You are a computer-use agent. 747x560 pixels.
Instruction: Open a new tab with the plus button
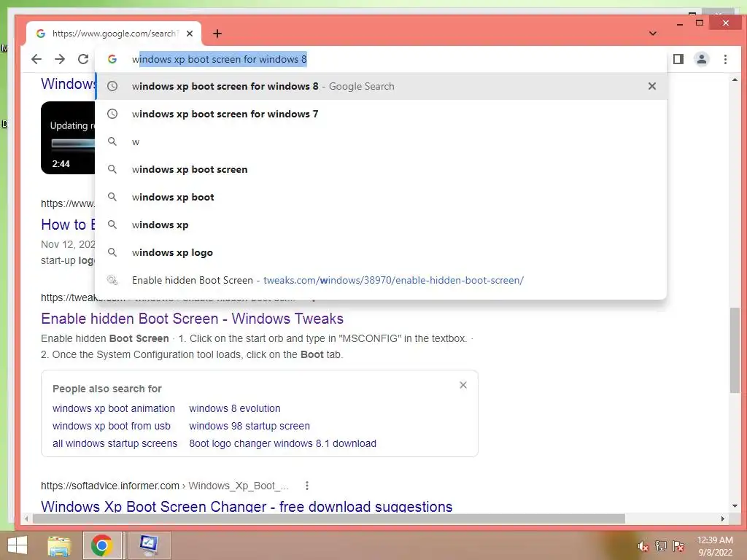(217, 34)
